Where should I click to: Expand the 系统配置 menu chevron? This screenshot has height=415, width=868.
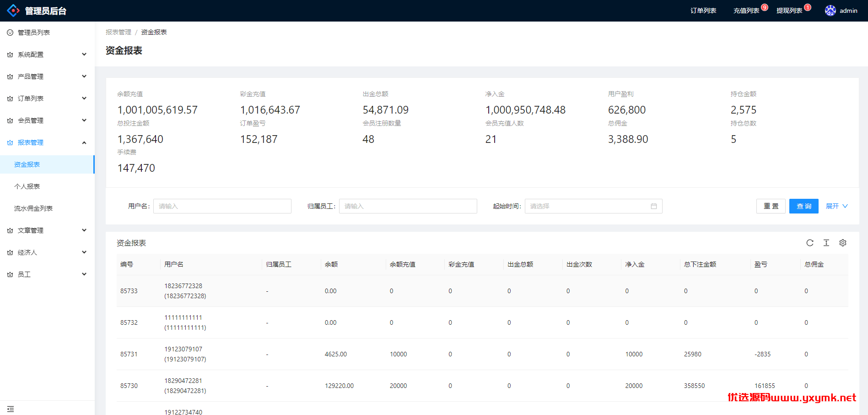point(84,55)
